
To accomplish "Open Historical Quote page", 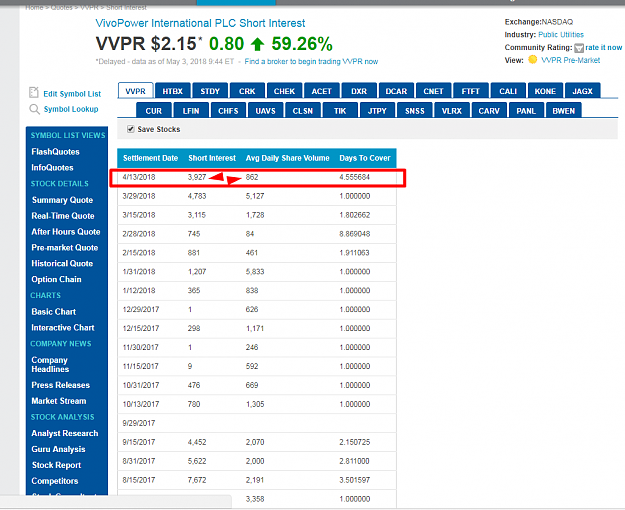I will coord(62,264).
